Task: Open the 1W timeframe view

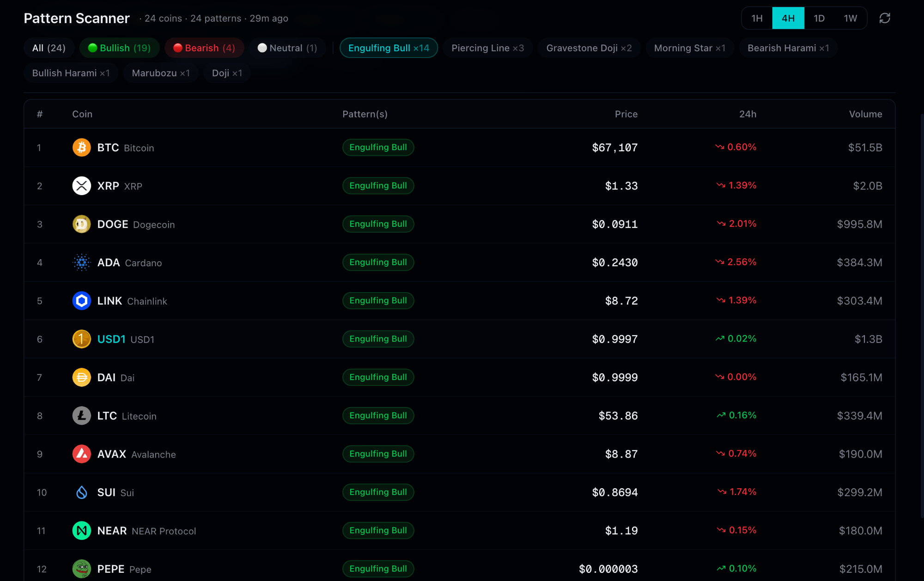Action: 851,18
